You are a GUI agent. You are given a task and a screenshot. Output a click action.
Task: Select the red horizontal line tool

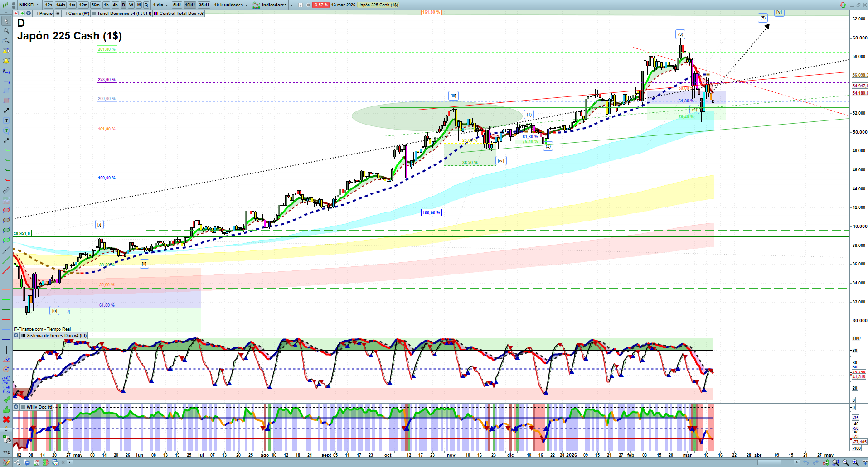coord(6,320)
